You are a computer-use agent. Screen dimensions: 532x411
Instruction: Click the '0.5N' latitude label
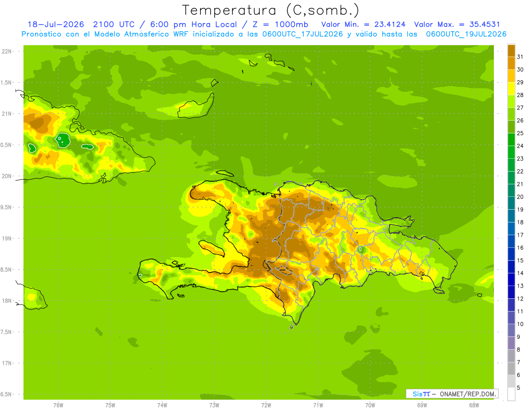[6, 145]
